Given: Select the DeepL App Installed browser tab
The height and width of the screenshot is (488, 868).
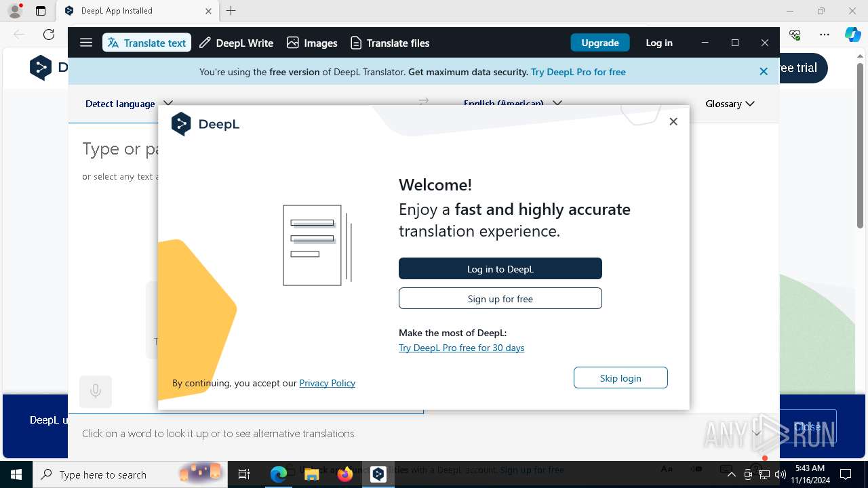Looking at the screenshot, I should coord(138,11).
